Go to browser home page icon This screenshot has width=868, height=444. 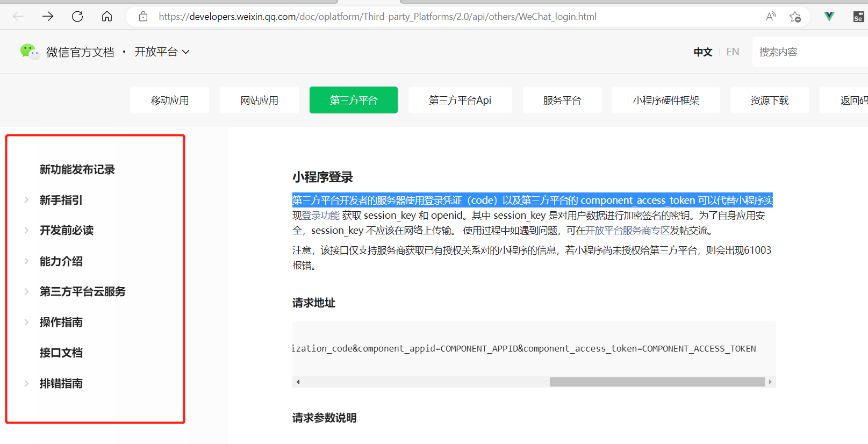coord(107,17)
